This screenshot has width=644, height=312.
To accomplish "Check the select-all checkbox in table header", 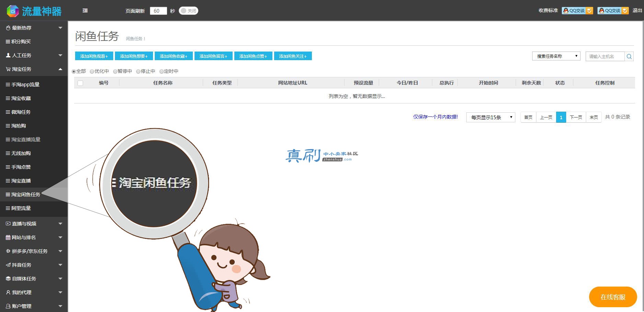I will [x=80, y=83].
